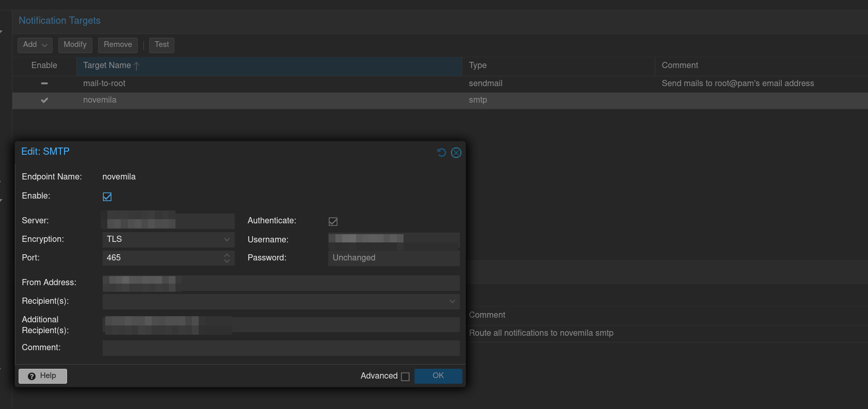Reset the Edit: SMTP dialog form
The width and height of the screenshot is (868, 409).
tap(441, 152)
